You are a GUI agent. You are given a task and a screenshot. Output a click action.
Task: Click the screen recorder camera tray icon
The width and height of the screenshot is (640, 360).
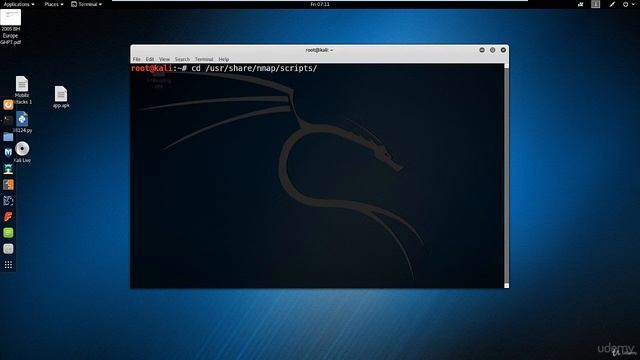click(580, 4)
